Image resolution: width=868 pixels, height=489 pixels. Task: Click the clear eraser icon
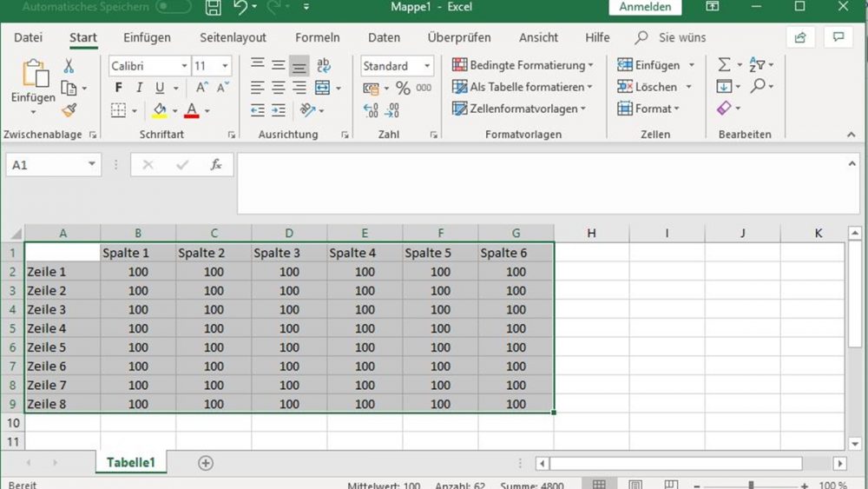(x=724, y=108)
